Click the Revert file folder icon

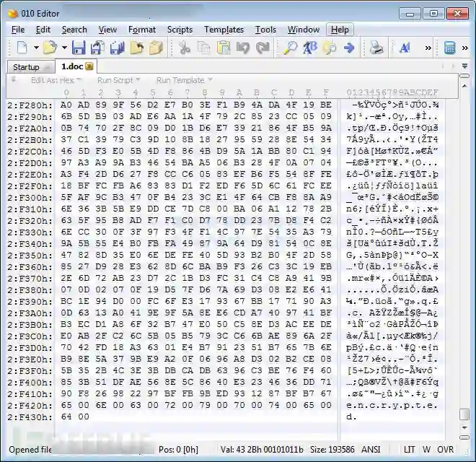(137, 48)
